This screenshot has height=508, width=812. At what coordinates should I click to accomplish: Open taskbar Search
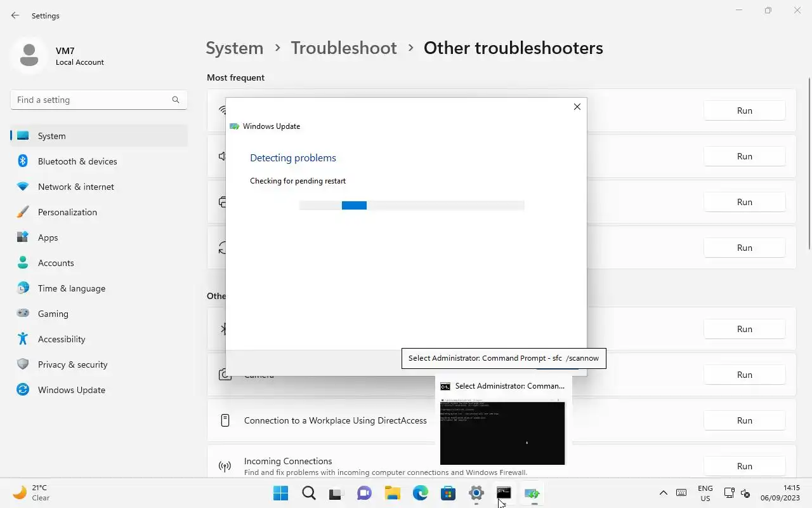308,493
